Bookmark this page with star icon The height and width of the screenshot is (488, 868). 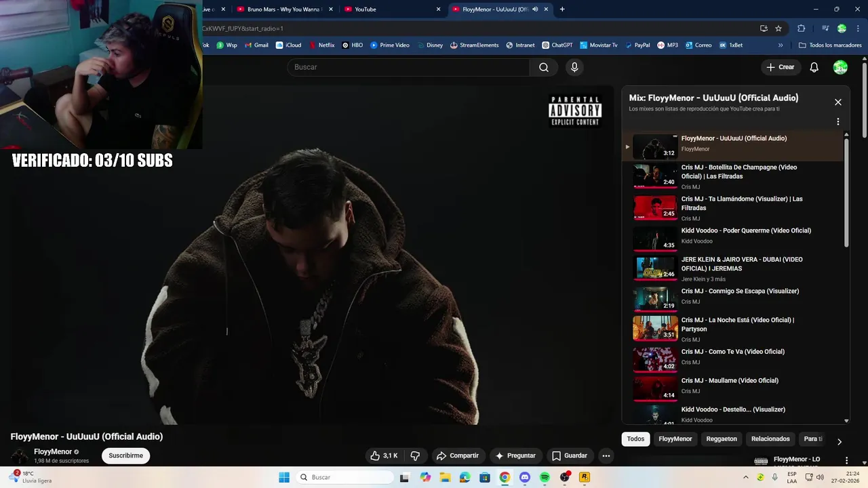click(778, 28)
